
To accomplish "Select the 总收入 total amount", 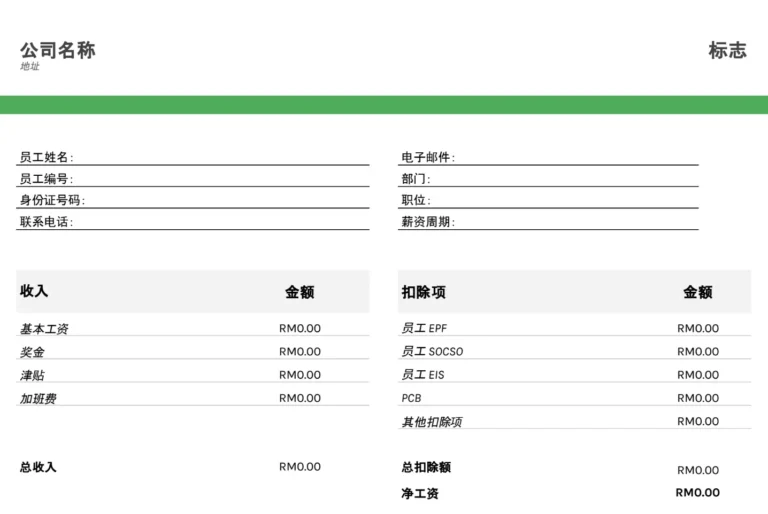I will coord(300,467).
